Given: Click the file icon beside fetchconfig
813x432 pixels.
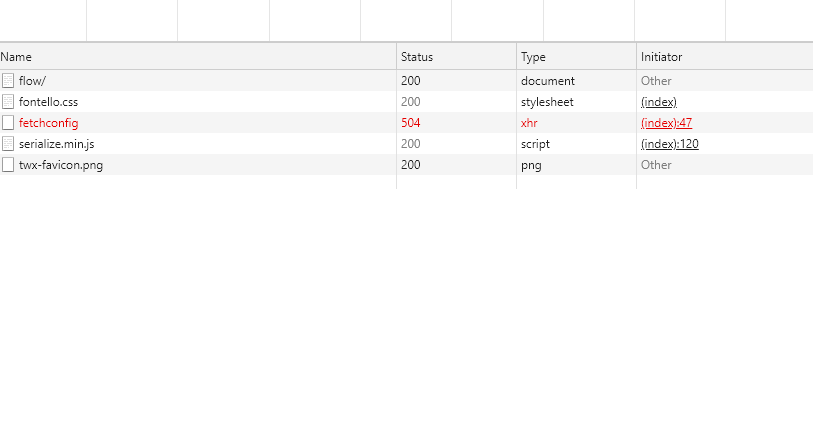Looking at the screenshot, I should 8,123.
